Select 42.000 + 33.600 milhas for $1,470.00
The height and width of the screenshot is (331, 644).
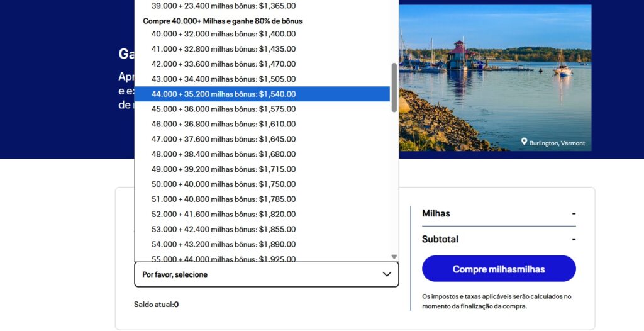(223, 64)
